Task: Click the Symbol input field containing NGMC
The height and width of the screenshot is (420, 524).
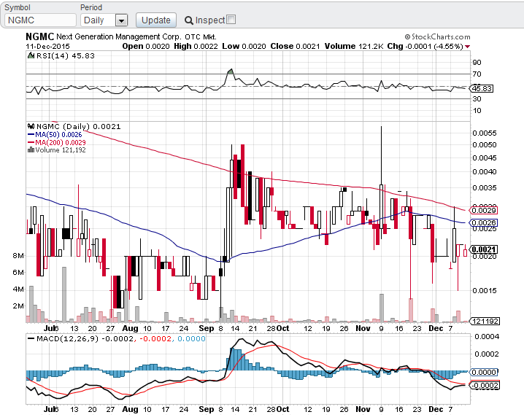Action: click(x=40, y=20)
